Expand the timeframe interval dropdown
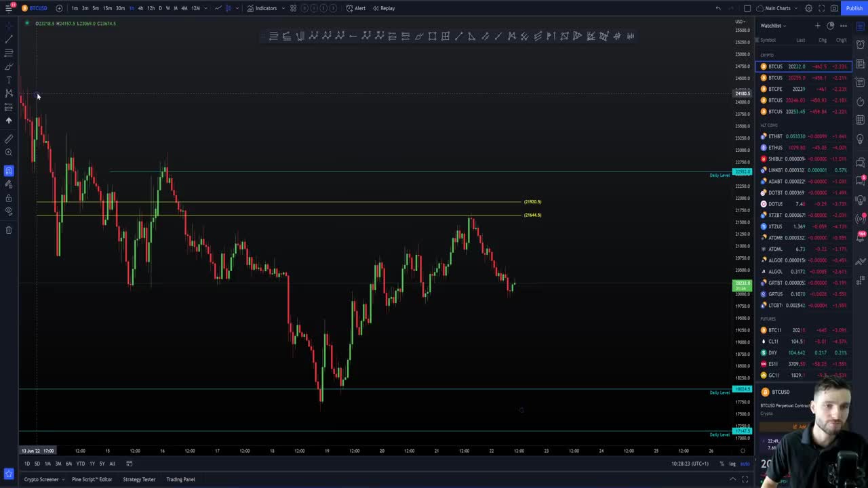 pos(205,8)
